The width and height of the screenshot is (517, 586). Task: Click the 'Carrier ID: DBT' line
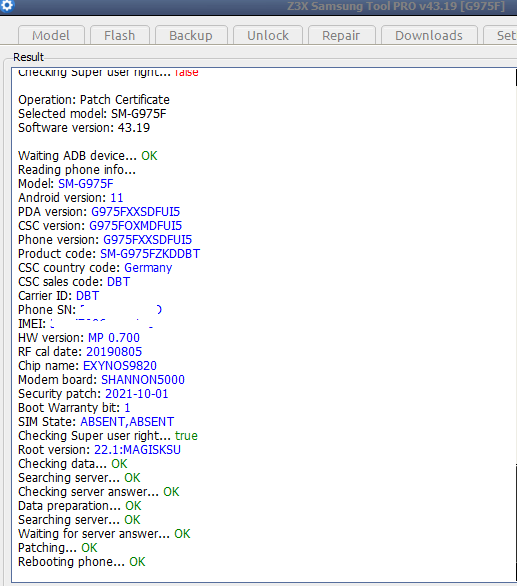tap(59, 296)
